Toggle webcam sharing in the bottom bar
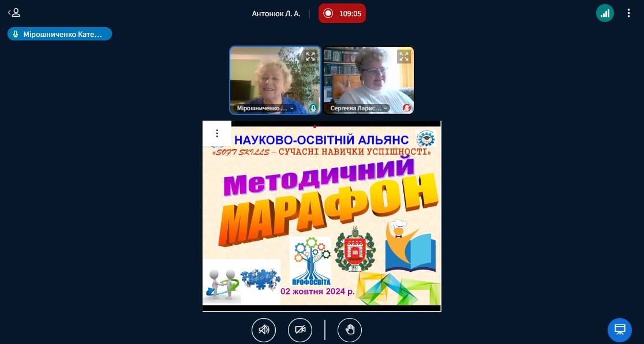The height and width of the screenshot is (344, 644). [300, 330]
